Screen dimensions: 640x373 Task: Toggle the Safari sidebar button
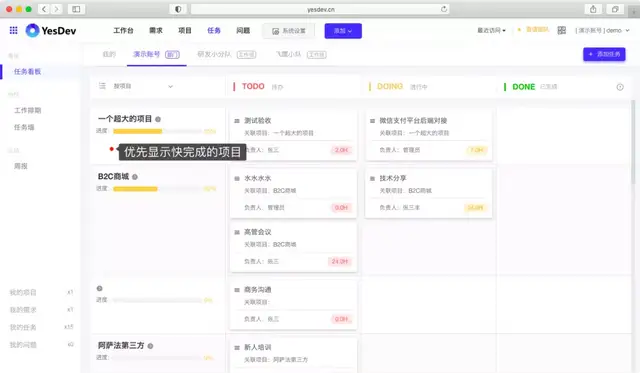76,9
